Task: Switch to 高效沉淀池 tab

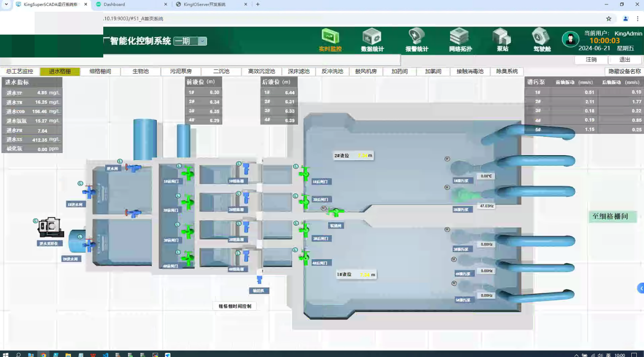Action: (261, 72)
